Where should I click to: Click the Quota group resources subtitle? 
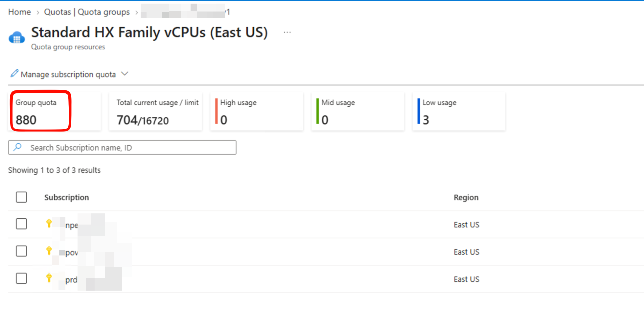click(68, 47)
